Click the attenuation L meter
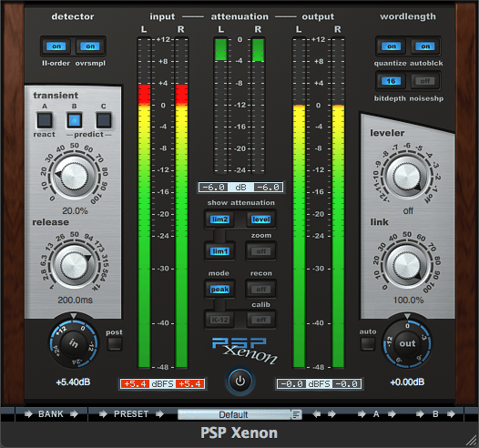Image resolution: width=479 pixels, height=448 pixels. (x=220, y=105)
